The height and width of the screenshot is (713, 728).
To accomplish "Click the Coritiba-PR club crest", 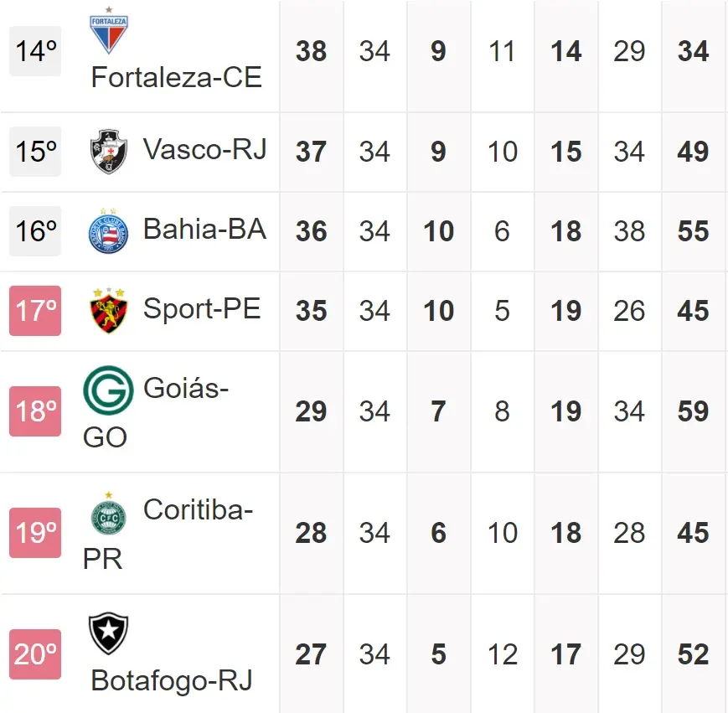I will pos(109,514).
